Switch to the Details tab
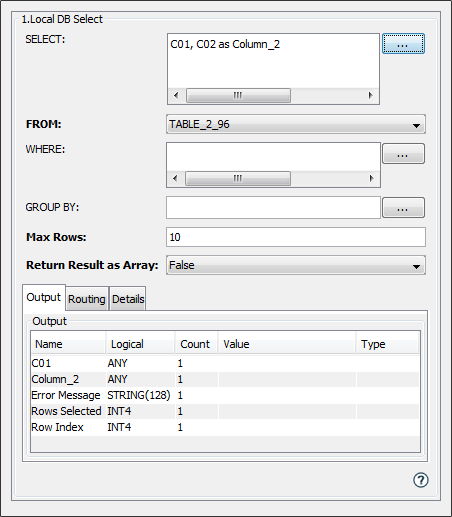This screenshot has height=517, width=452. click(x=128, y=299)
